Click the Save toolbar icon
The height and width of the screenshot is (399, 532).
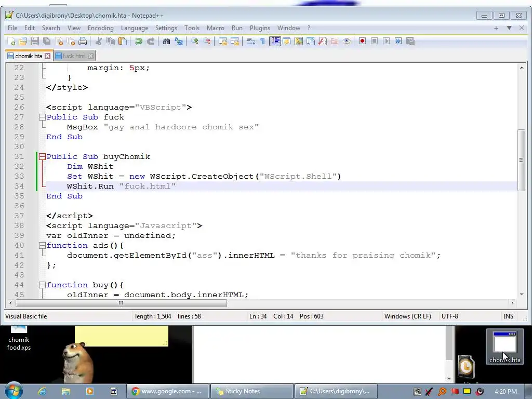35,42
